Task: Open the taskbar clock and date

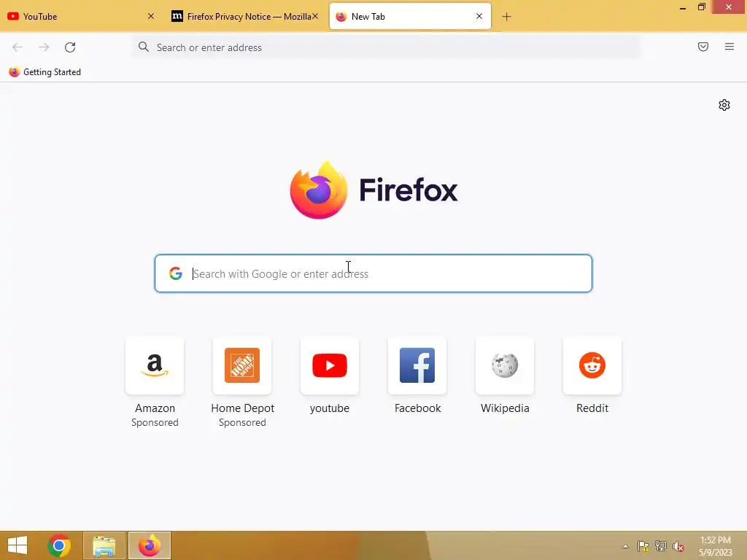Action: (x=715, y=546)
